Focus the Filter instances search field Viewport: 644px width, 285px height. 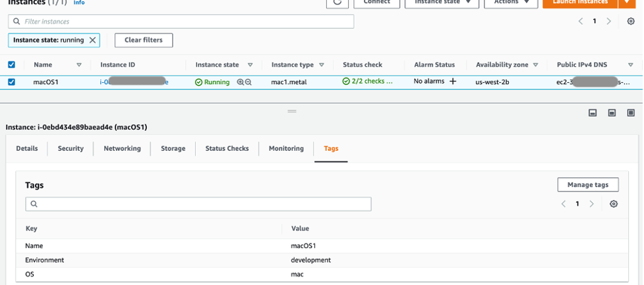(x=181, y=21)
